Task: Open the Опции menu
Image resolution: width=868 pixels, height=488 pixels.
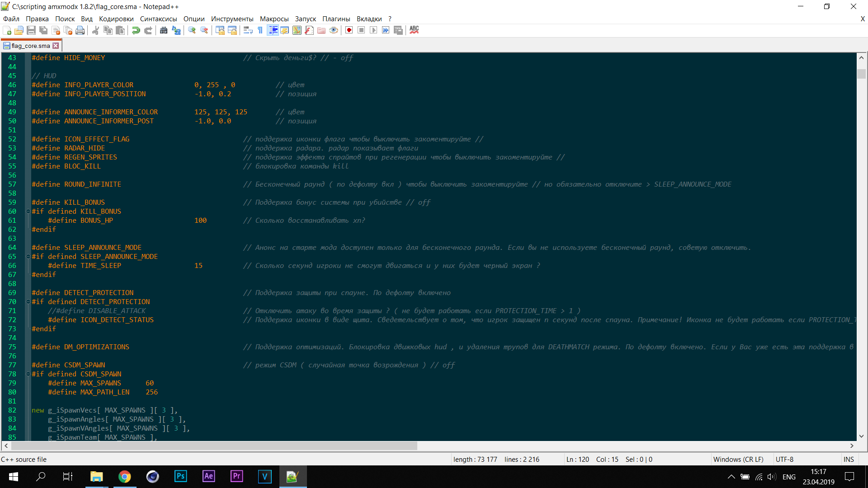Action: pos(194,19)
